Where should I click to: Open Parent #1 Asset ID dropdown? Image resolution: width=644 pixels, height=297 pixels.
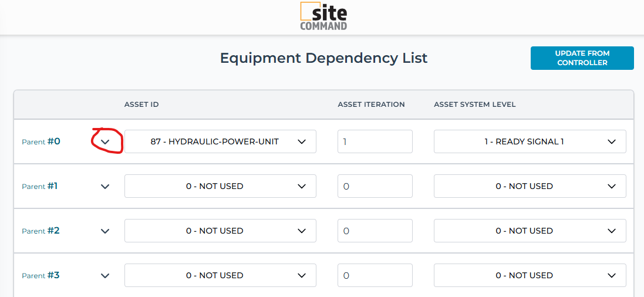(x=220, y=186)
